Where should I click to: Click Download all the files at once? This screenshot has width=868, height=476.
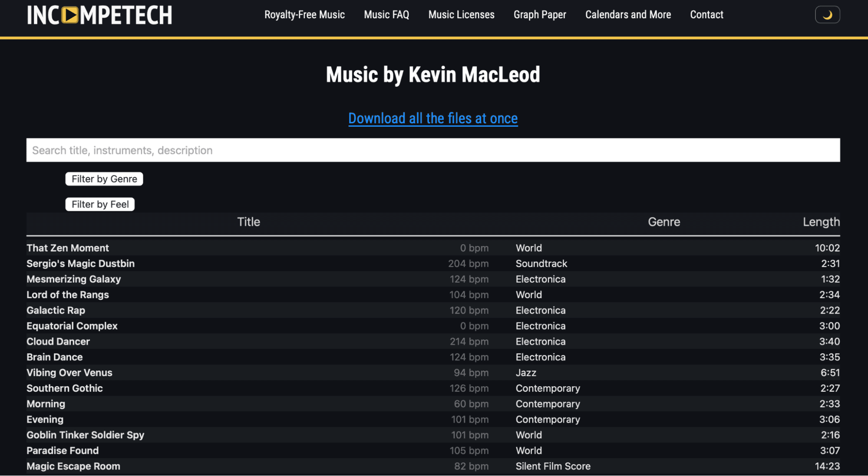(x=432, y=118)
